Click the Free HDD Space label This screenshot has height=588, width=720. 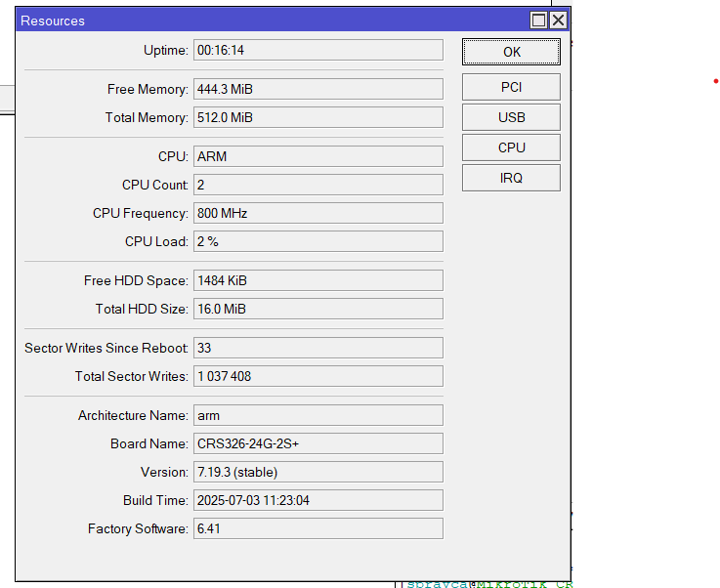click(136, 280)
